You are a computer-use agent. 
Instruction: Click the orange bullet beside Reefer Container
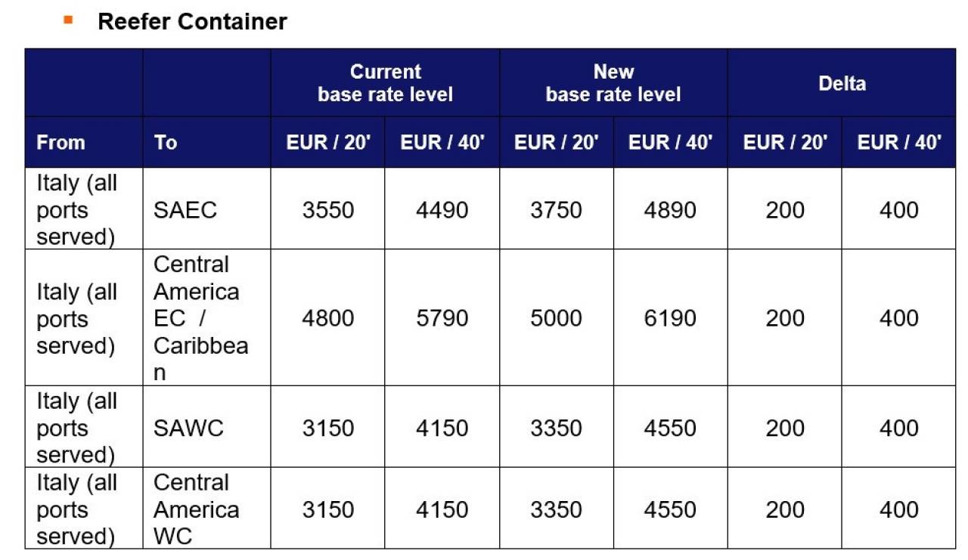(69, 20)
